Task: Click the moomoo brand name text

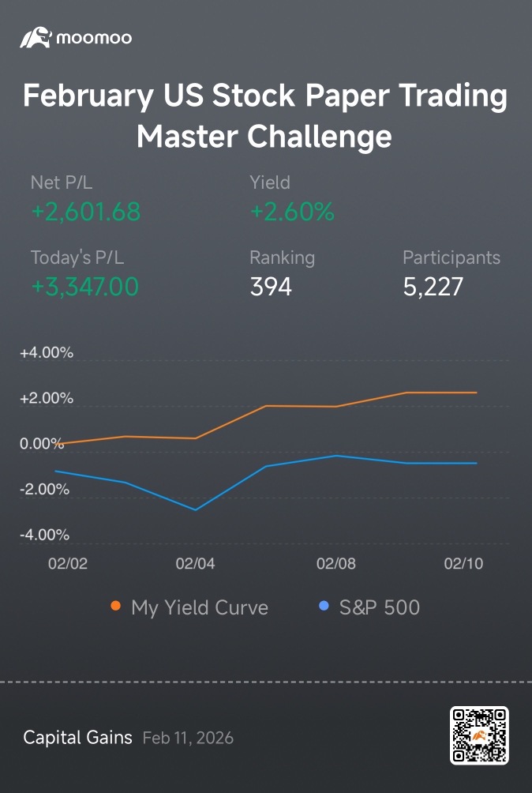Action: [x=95, y=38]
